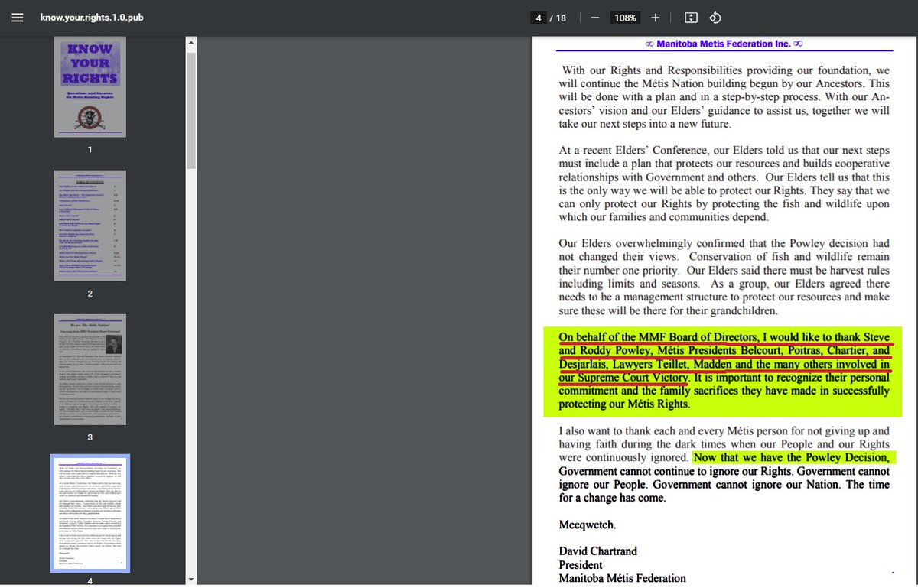Click the zoom out minus button

[x=594, y=18]
